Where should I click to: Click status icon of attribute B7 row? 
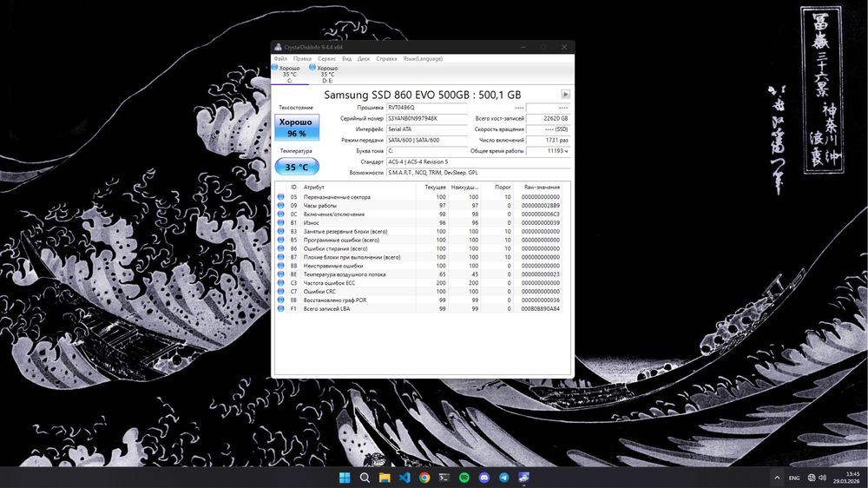click(280, 257)
